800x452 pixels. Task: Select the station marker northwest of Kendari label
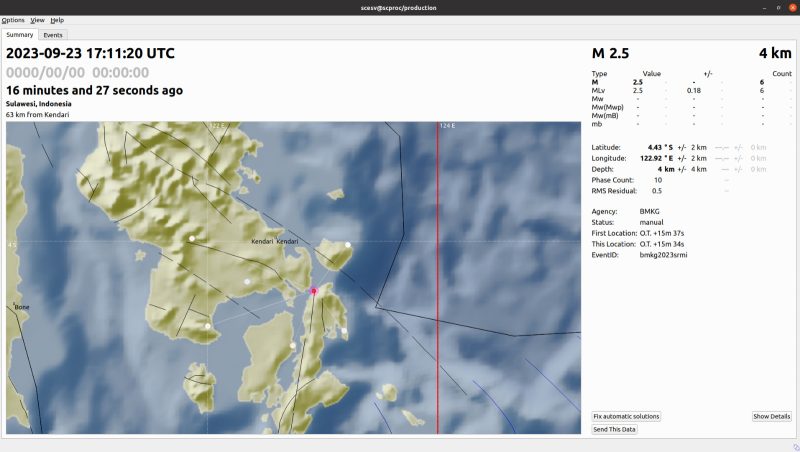coord(192,238)
